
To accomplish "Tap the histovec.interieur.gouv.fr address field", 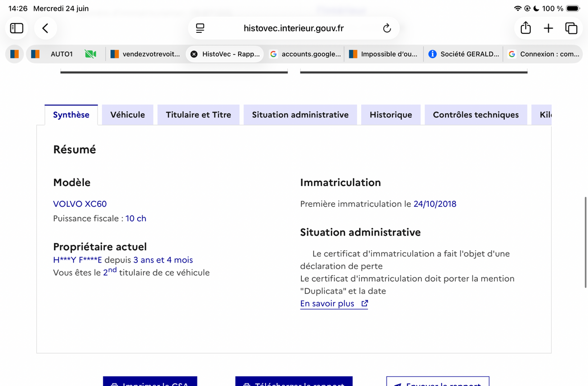I will [294, 28].
